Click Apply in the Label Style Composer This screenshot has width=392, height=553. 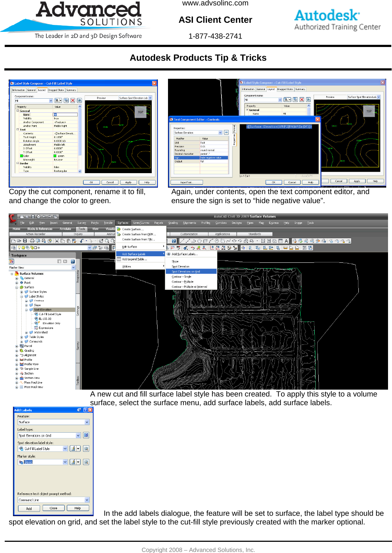[129, 182]
